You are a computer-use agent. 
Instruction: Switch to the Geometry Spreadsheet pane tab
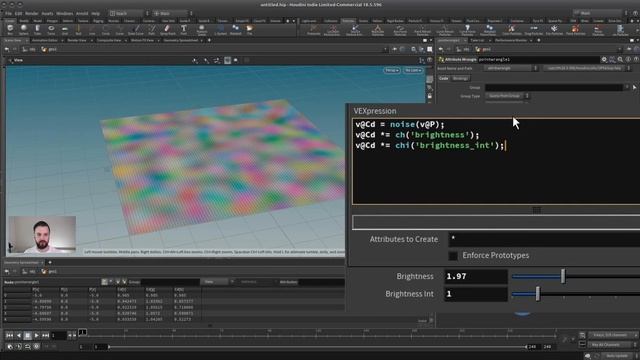click(x=180, y=40)
